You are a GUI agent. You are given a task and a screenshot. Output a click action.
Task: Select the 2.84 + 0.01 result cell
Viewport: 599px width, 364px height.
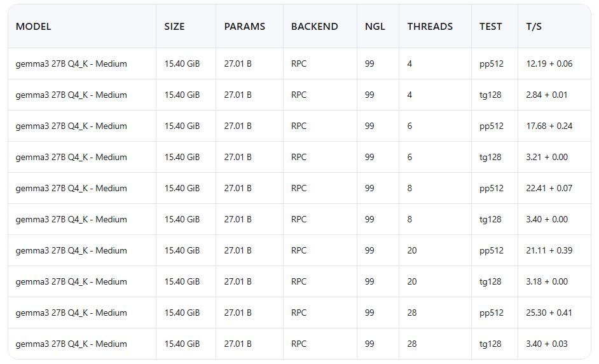547,95
